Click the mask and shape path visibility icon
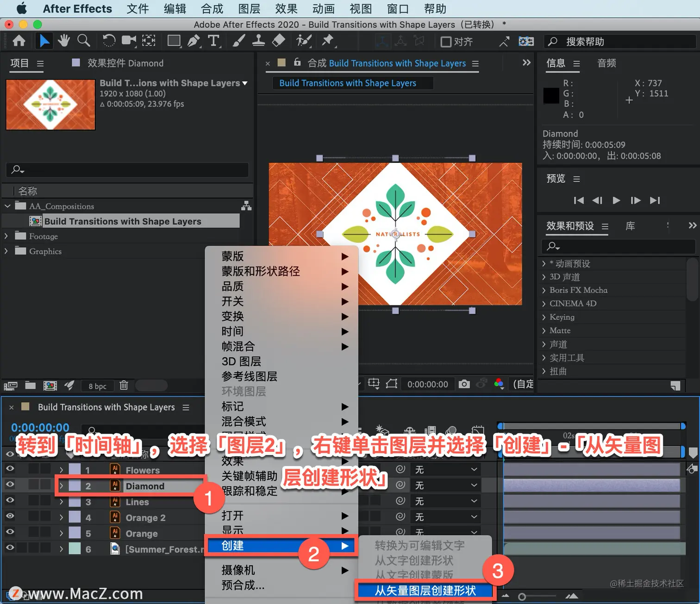This screenshot has width=700, height=604. pos(392,384)
